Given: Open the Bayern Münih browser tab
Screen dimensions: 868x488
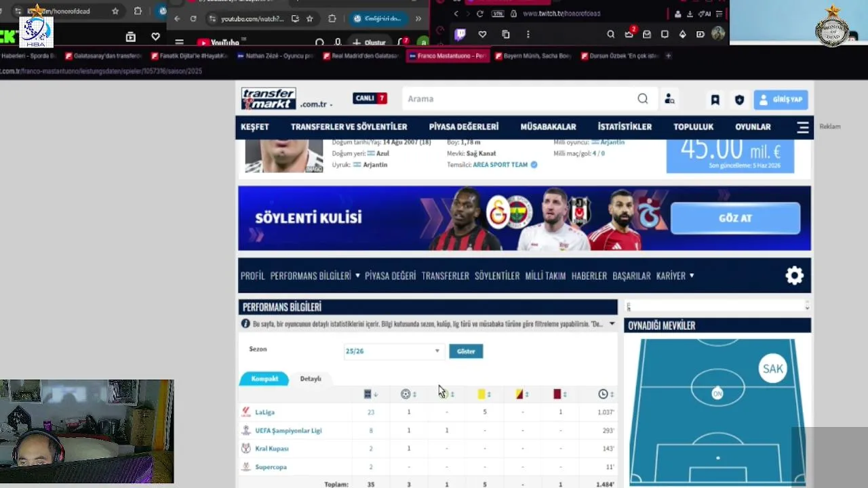Looking at the screenshot, I should click(x=533, y=56).
